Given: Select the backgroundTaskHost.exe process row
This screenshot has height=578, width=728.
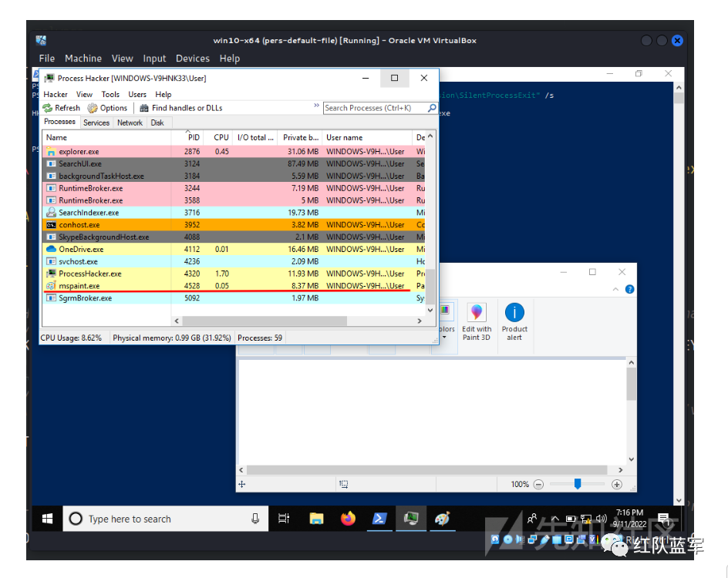Looking at the screenshot, I should point(234,176).
